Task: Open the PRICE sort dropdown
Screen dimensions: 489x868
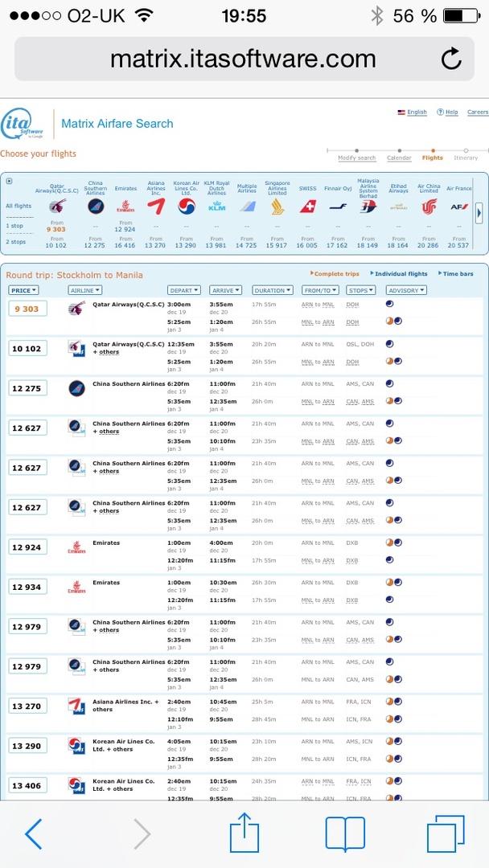Action: point(23,290)
